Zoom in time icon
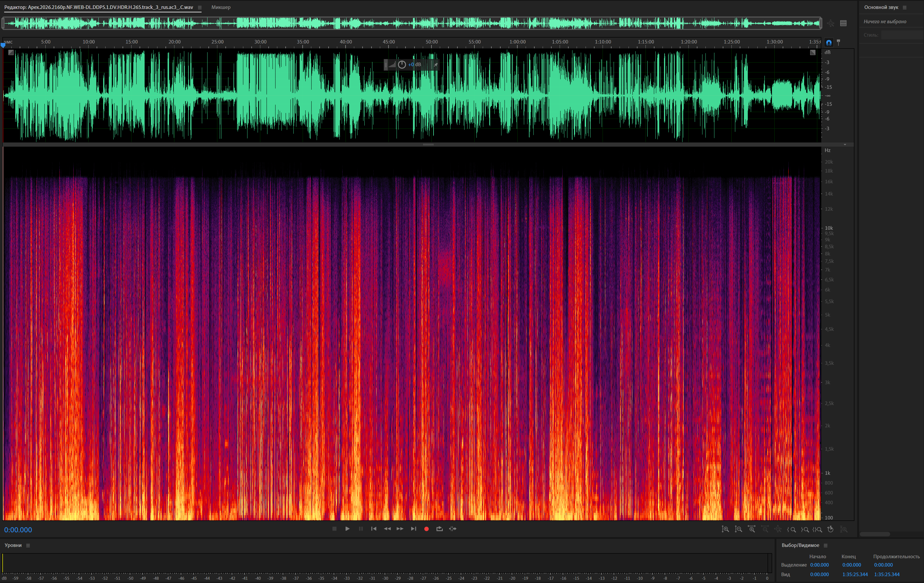924x583 pixels. coord(751,529)
